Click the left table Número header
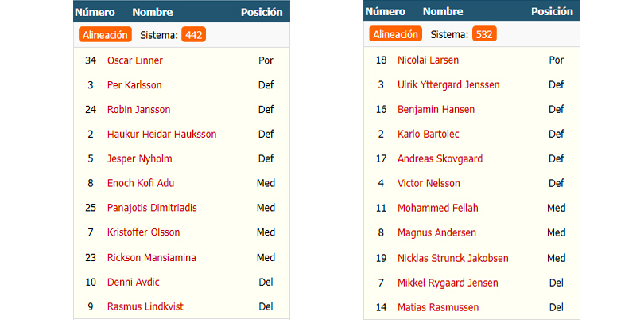 tap(95, 13)
